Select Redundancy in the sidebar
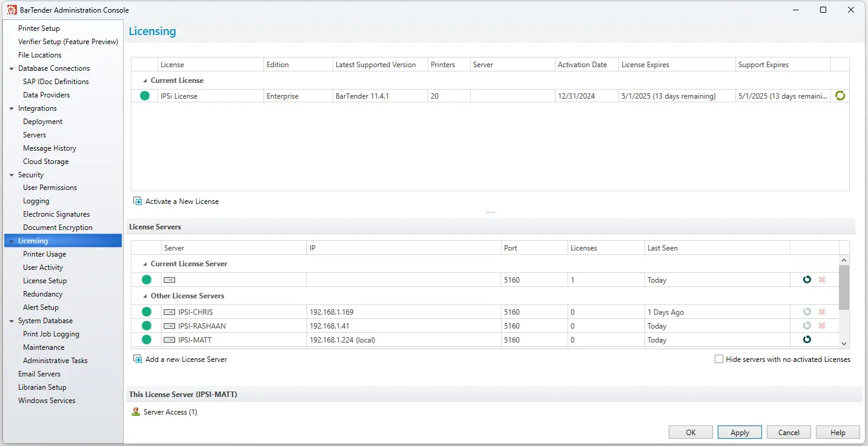868x446 pixels. 43,294
